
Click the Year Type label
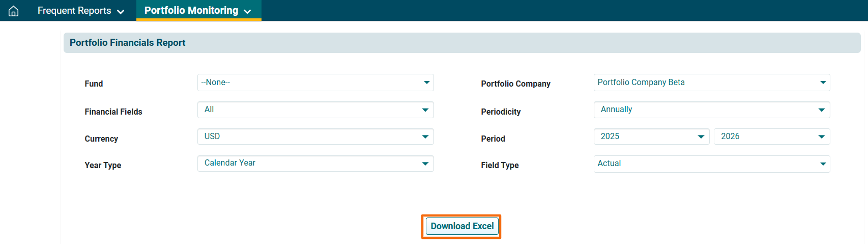(x=103, y=165)
